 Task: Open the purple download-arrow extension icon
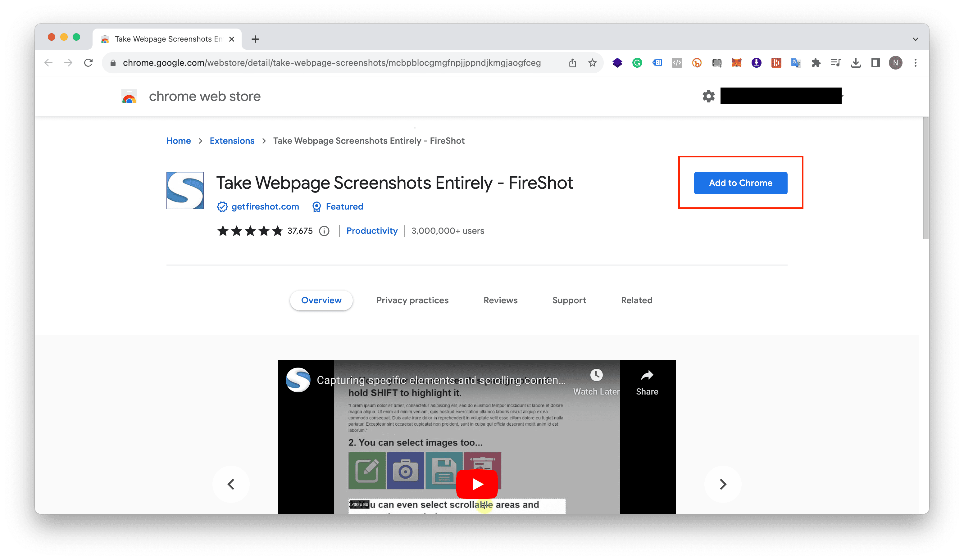pyautogui.click(x=756, y=63)
